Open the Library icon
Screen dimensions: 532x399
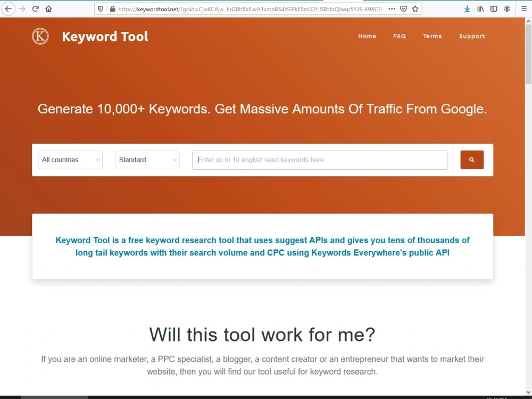(480, 9)
